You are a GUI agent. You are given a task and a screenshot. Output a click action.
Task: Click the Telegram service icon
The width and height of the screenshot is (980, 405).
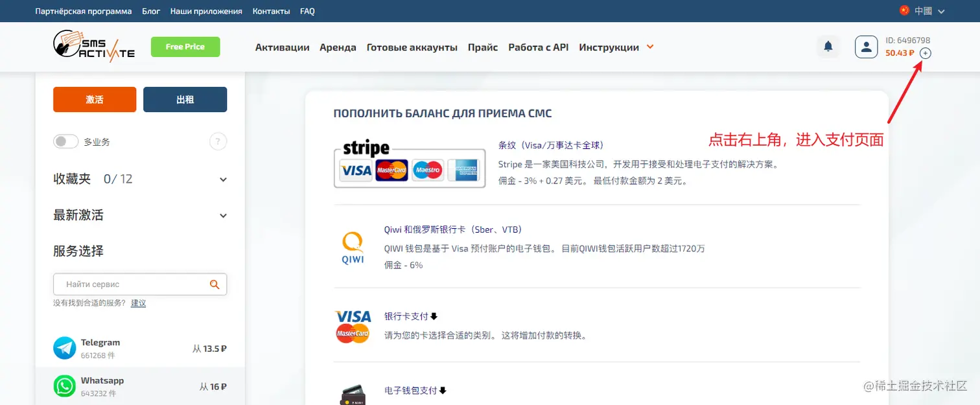pos(65,348)
